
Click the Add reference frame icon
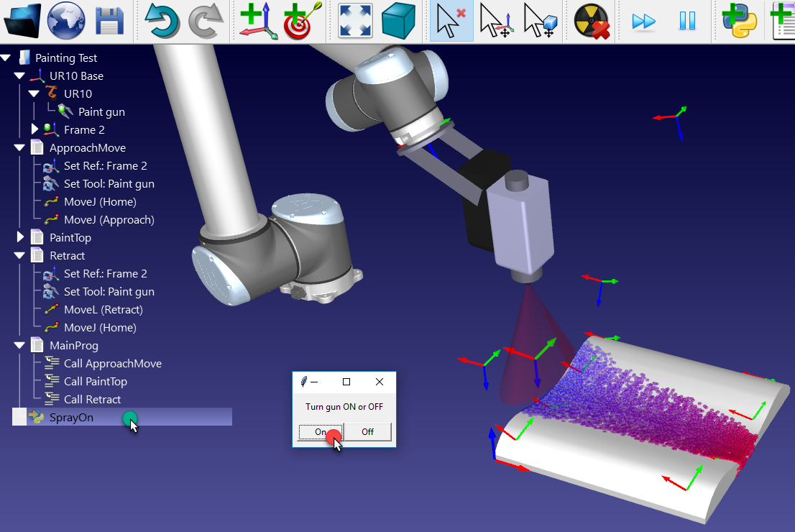258,21
